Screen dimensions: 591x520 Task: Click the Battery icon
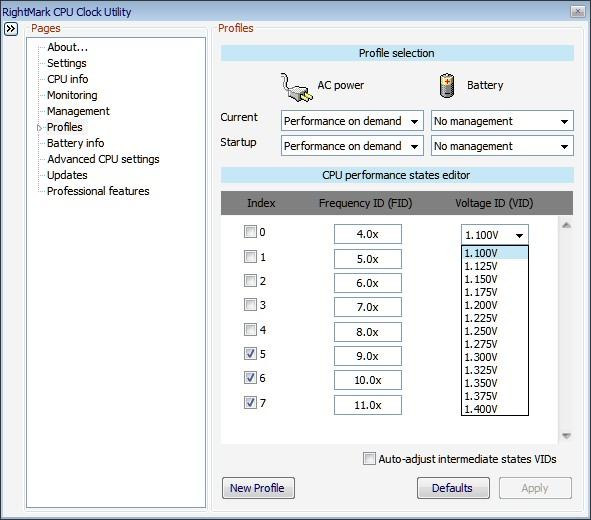447,86
